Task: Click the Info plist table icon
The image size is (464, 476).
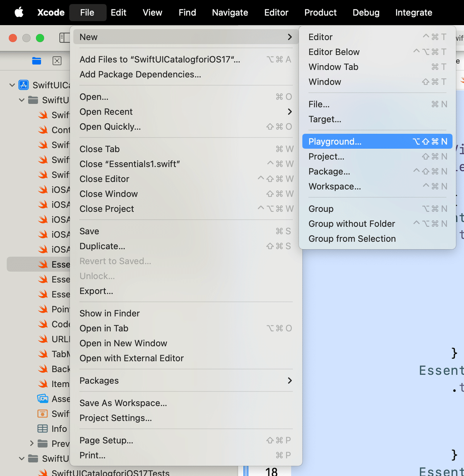Action: point(43,428)
